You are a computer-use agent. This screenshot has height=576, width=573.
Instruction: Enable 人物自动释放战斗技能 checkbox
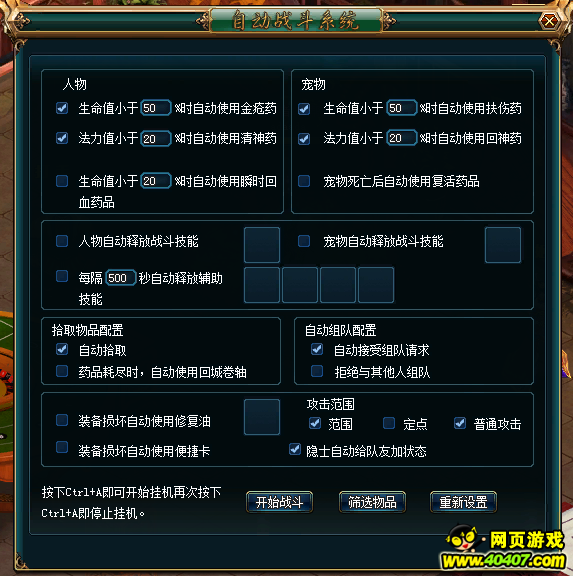click(x=62, y=241)
